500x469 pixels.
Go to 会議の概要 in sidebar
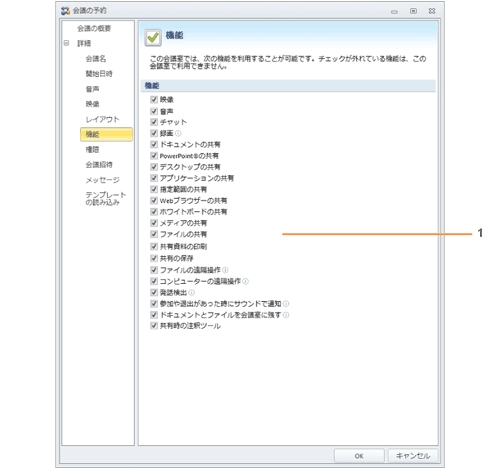(x=94, y=28)
